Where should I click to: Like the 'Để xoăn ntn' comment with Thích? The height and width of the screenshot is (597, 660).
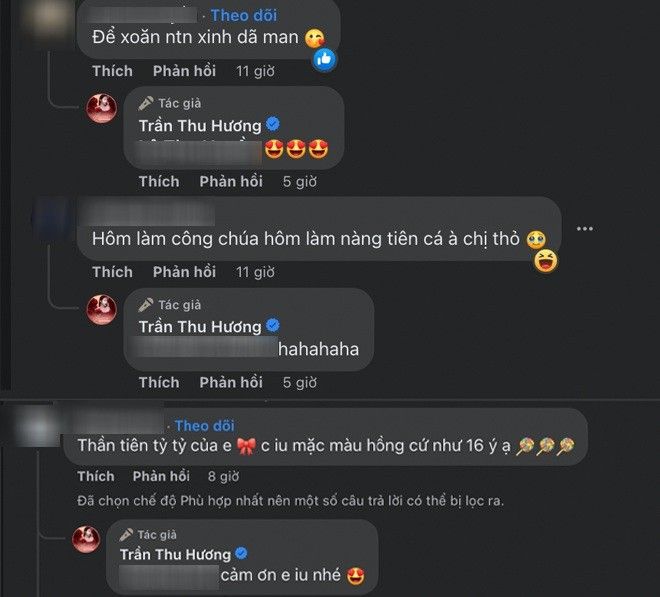112,71
